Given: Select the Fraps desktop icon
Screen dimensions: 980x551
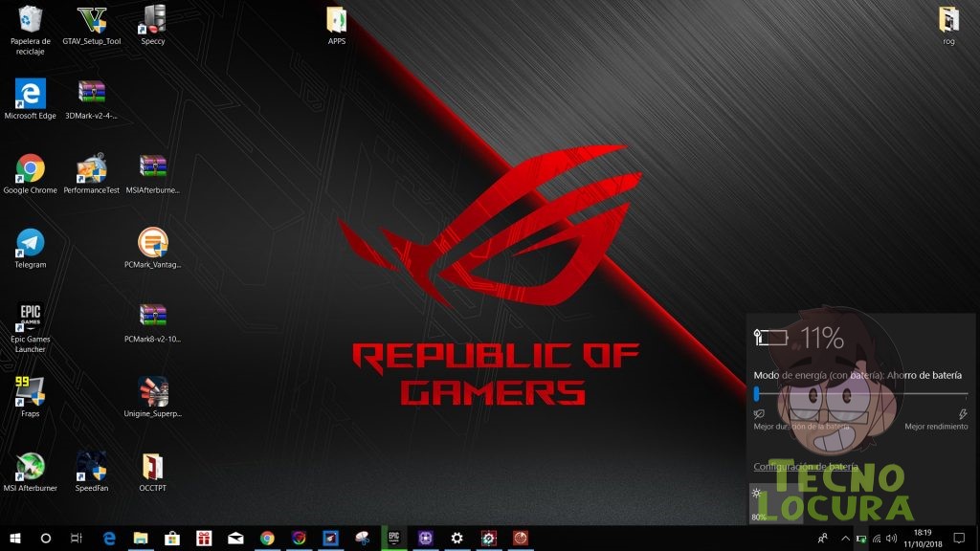Looking at the screenshot, I should pyautogui.click(x=30, y=397).
